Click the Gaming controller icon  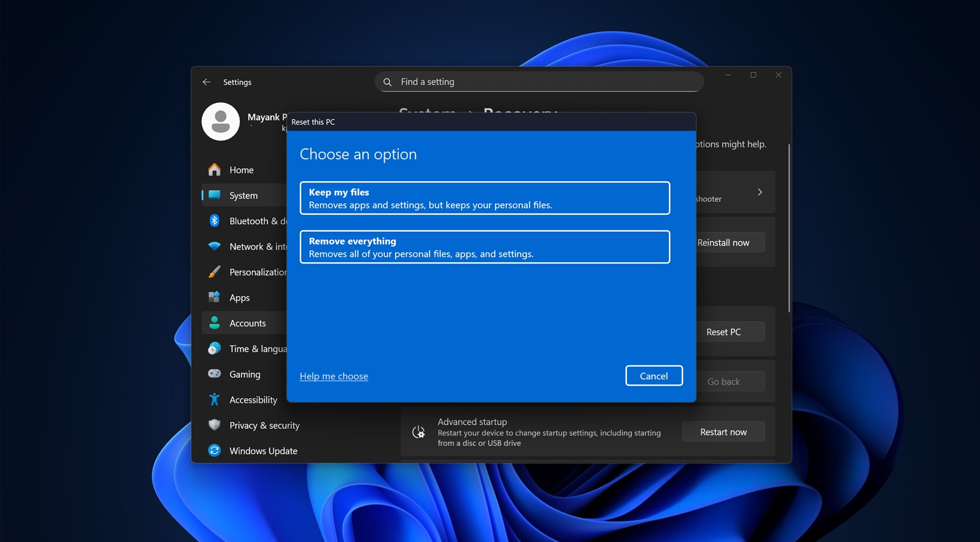pos(214,374)
